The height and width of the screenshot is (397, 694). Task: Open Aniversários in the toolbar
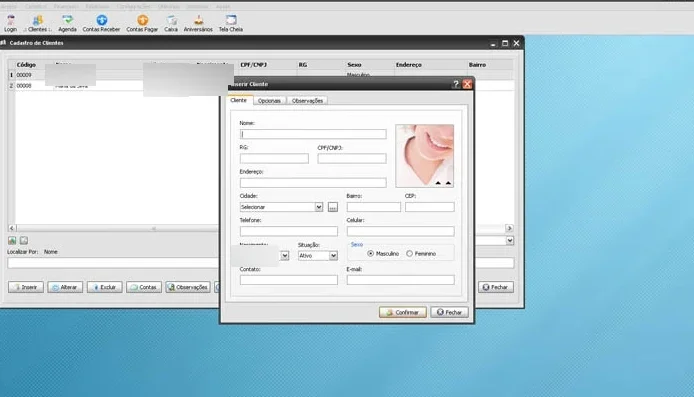pyautogui.click(x=198, y=23)
